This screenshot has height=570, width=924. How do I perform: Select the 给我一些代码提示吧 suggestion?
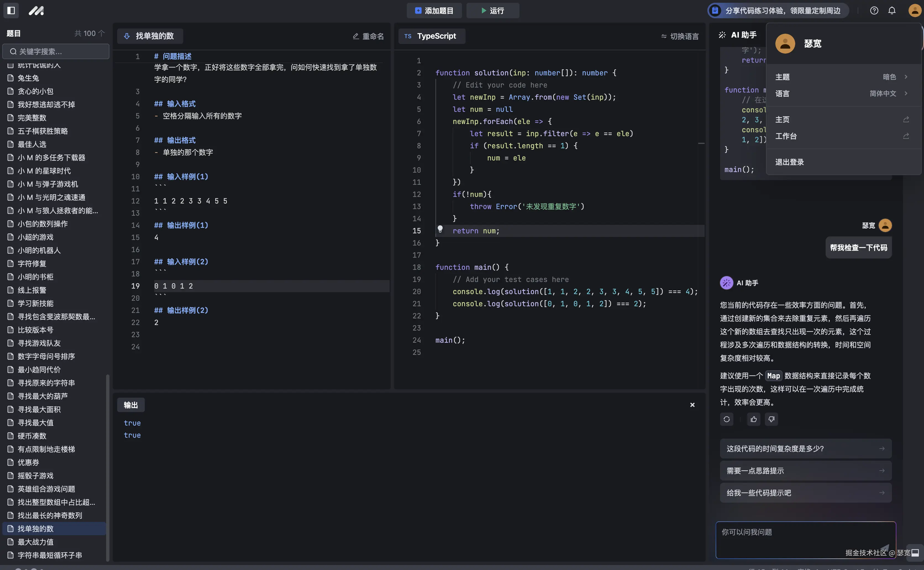pos(805,493)
